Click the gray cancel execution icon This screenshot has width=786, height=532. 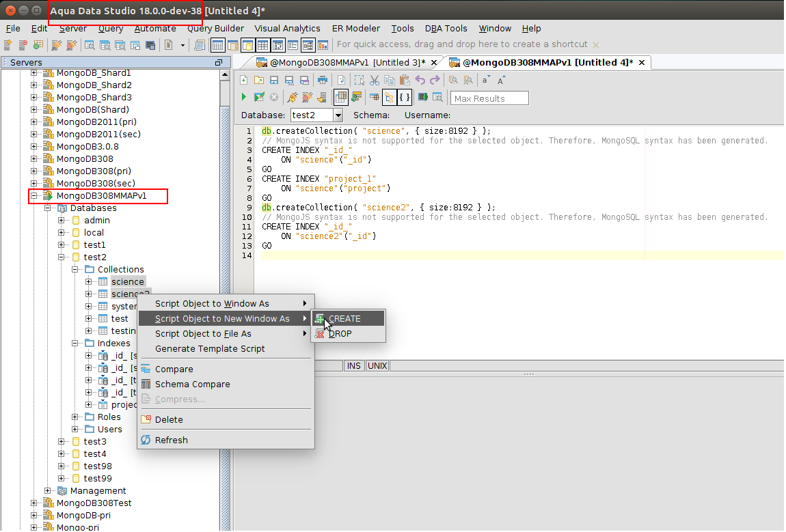click(x=274, y=97)
